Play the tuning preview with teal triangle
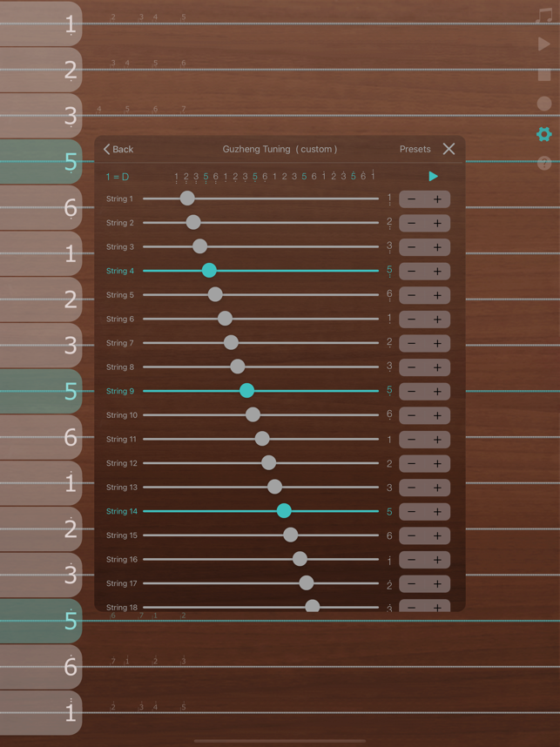This screenshot has width=560, height=747. pyautogui.click(x=433, y=177)
